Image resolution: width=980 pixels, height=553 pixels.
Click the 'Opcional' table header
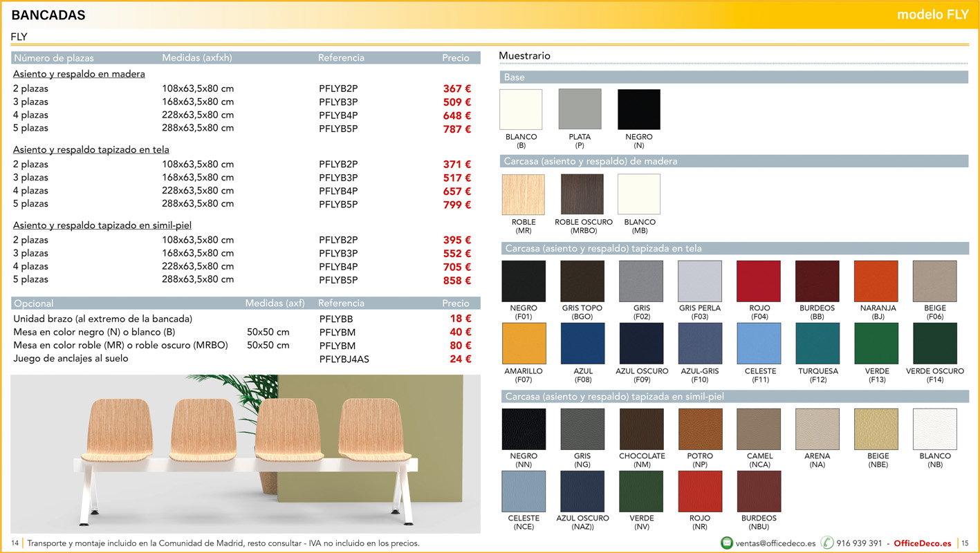point(33,303)
